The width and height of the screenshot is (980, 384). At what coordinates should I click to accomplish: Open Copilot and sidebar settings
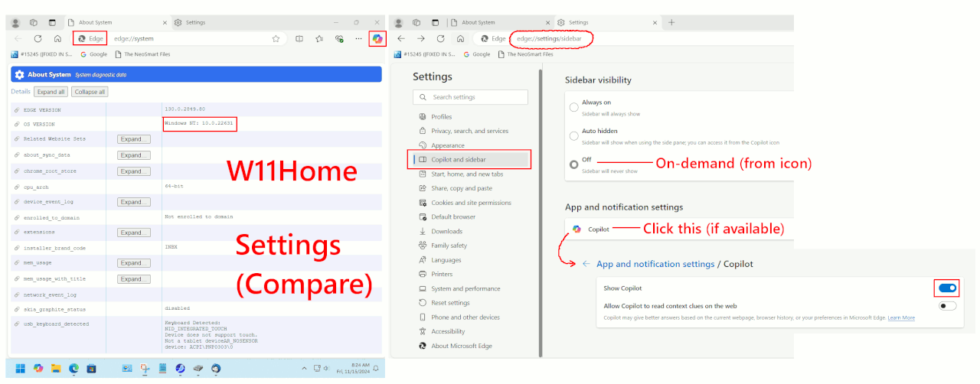point(469,159)
